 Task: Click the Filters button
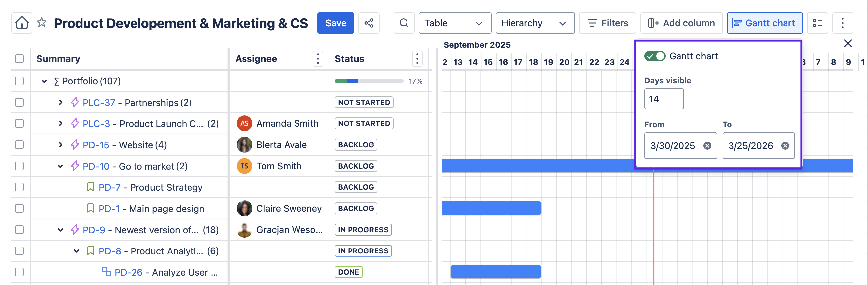607,23
